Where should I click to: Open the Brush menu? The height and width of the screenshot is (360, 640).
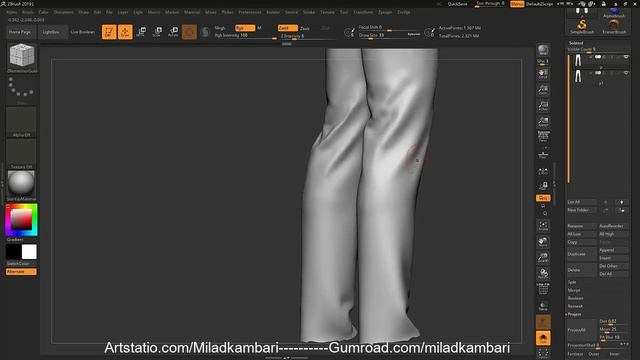click(28, 12)
